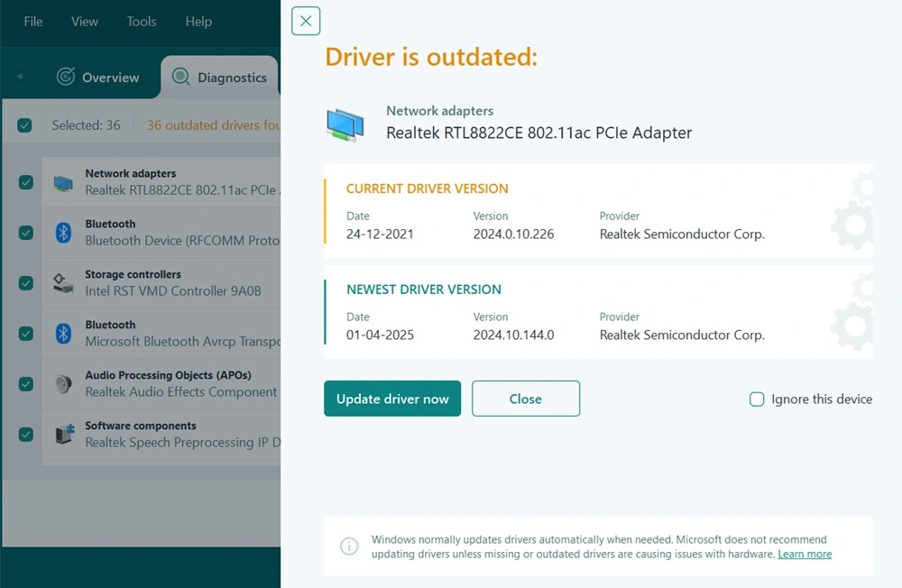Open the Help menu
The height and width of the screenshot is (588, 902).
pyautogui.click(x=198, y=22)
